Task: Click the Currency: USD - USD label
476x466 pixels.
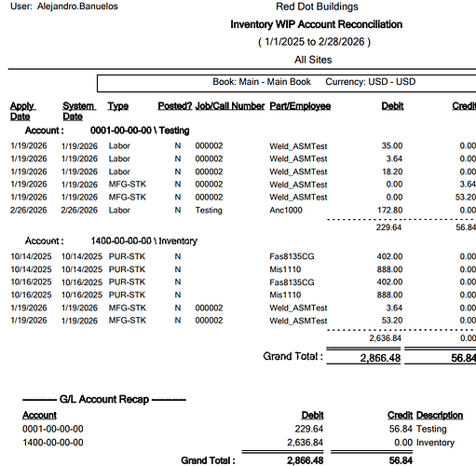Action: click(x=371, y=82)
